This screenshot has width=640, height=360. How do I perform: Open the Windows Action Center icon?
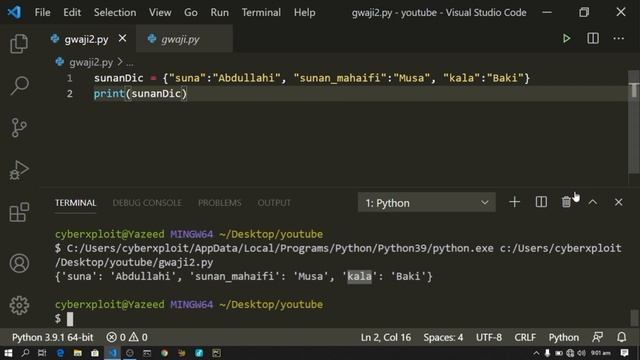click(x=624, y=353)
